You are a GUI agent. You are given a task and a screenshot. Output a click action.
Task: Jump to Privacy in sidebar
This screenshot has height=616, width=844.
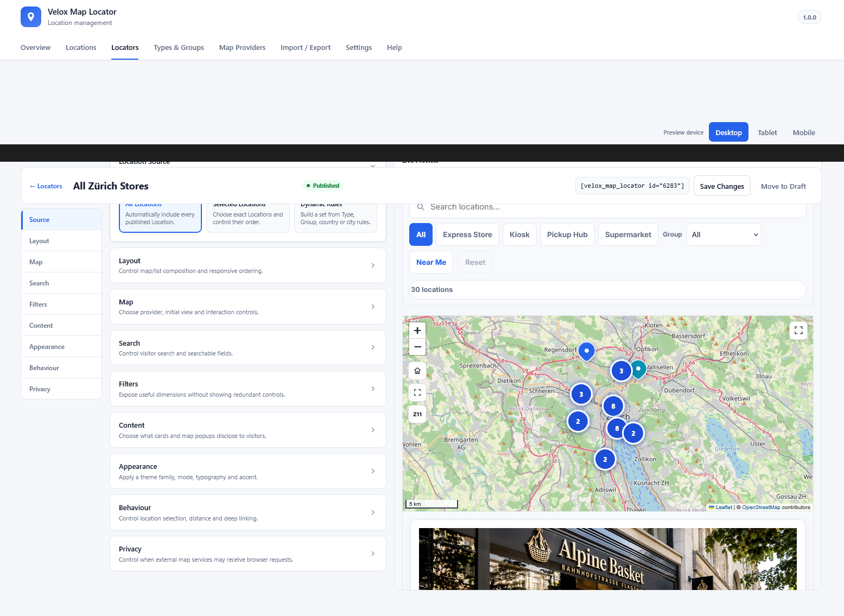point(61,389)
